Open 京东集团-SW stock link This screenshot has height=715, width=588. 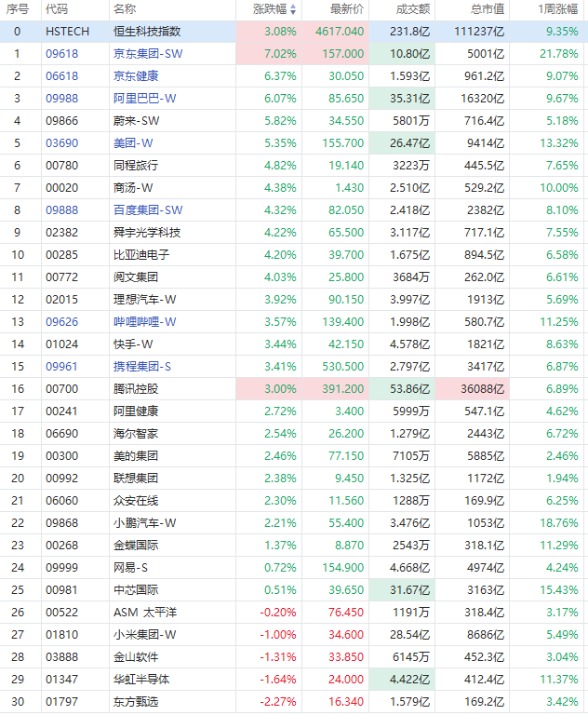coord(148,54)
